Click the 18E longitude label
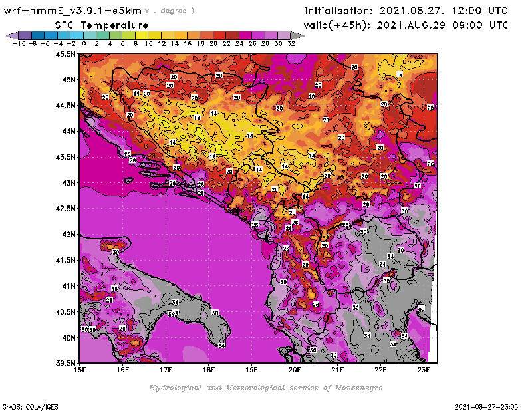Image resolution: width=532 pixels, height=411 pixels. tap(209, 370)
